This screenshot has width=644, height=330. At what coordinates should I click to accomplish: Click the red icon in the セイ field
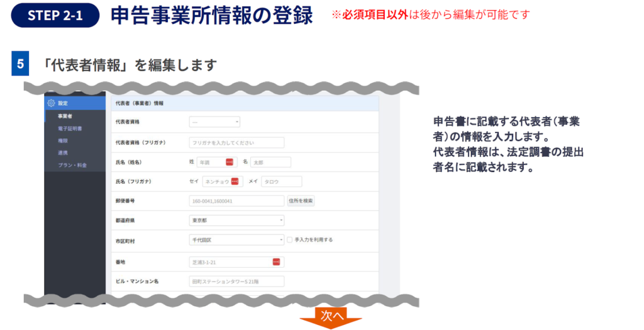tap(235, 181)
